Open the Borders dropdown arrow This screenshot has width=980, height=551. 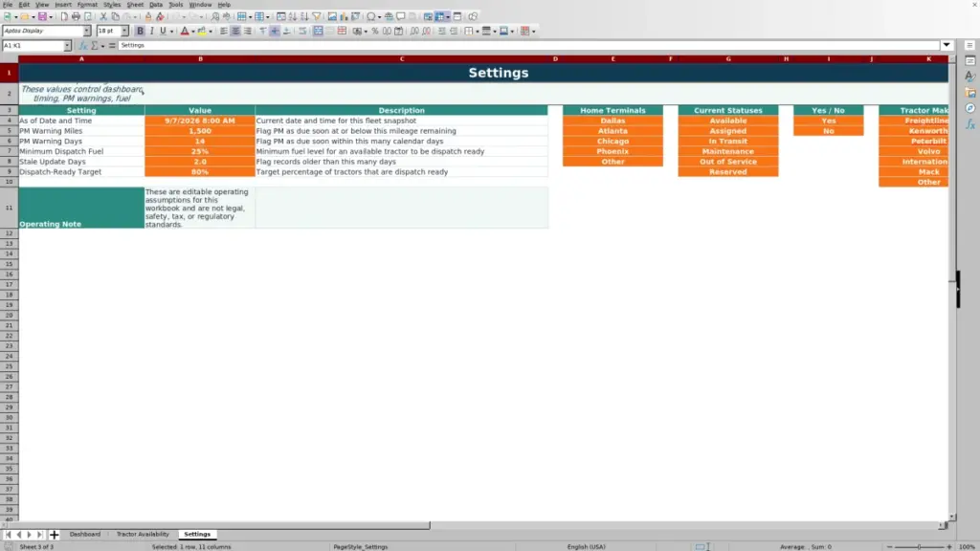tap(478, 32)
